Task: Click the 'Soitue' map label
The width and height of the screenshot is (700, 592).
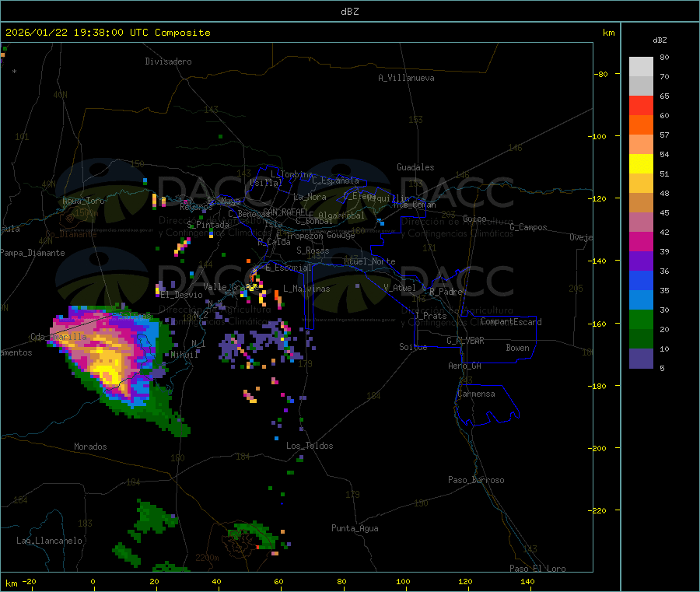Action: pyautogui.click(x=413, y=347)
